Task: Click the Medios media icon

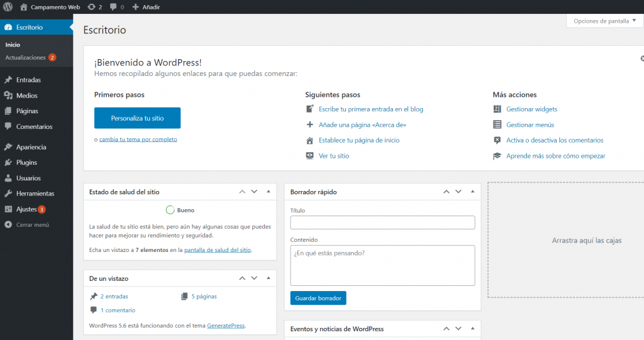Action: tap(8, 96)
